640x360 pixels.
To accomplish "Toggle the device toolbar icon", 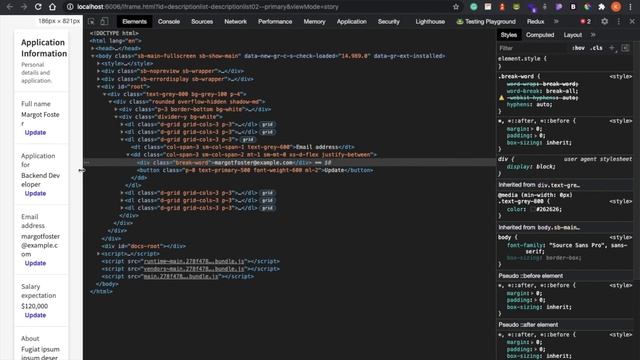I will coord(104,21).
